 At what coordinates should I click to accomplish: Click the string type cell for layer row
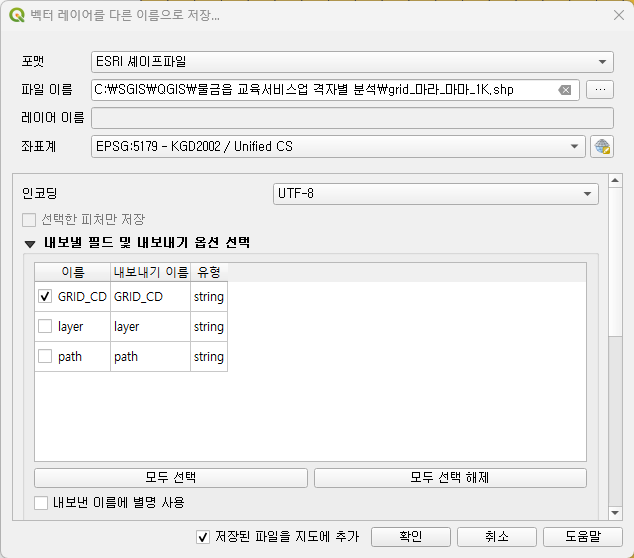pyautogui.click(x=209, y=326)
